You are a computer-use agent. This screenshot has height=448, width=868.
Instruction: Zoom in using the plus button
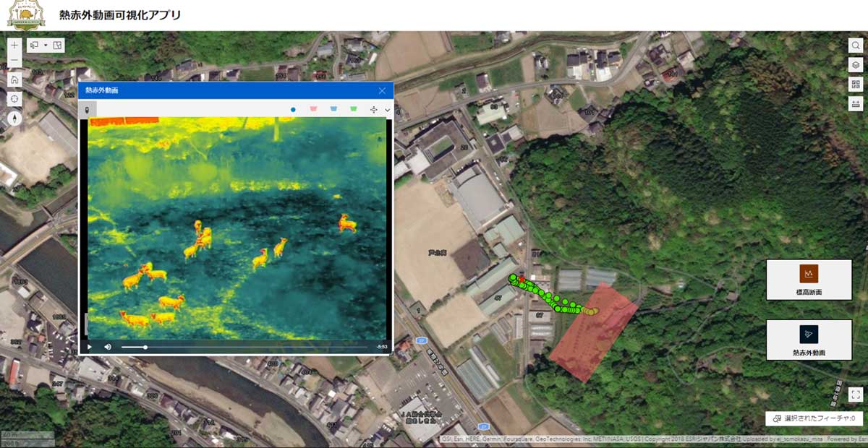[13, 45]
